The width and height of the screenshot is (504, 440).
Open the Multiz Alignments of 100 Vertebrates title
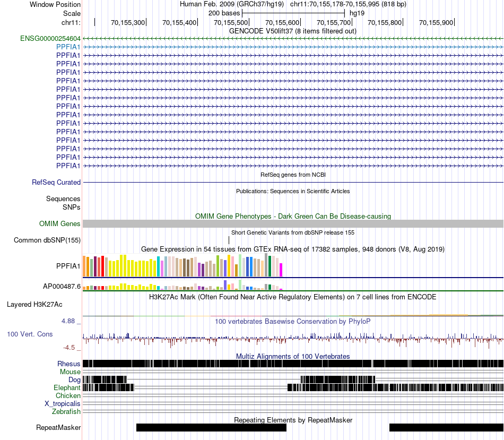tap(293, 356)
